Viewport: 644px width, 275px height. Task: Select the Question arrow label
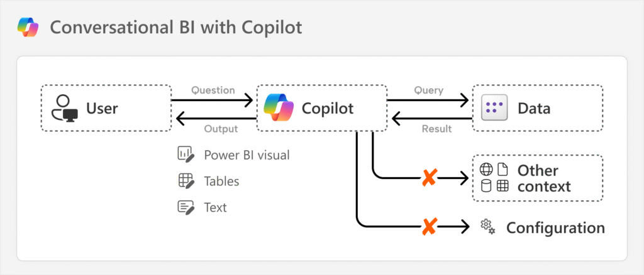point(213,90)
